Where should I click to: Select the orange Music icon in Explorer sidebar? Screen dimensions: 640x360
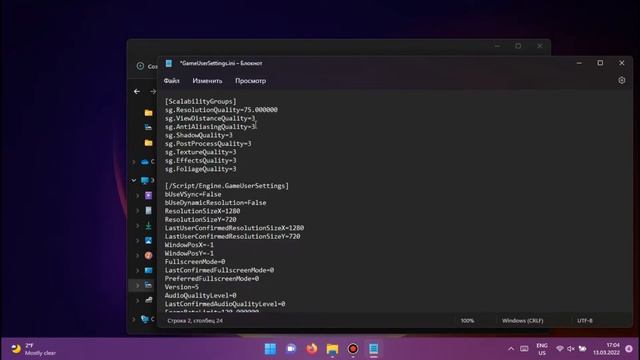pyautogui.click(x=149, y=256)
